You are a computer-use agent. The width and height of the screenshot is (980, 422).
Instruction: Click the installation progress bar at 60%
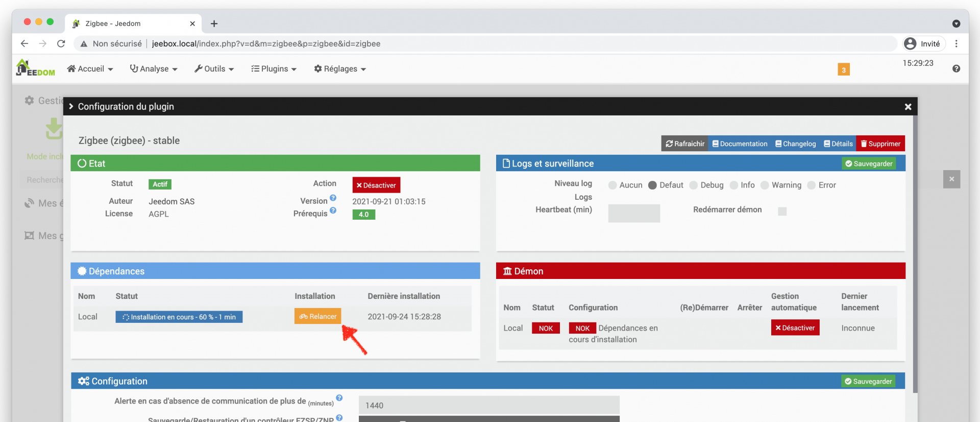pyautogui.click(x=179, y=317)
